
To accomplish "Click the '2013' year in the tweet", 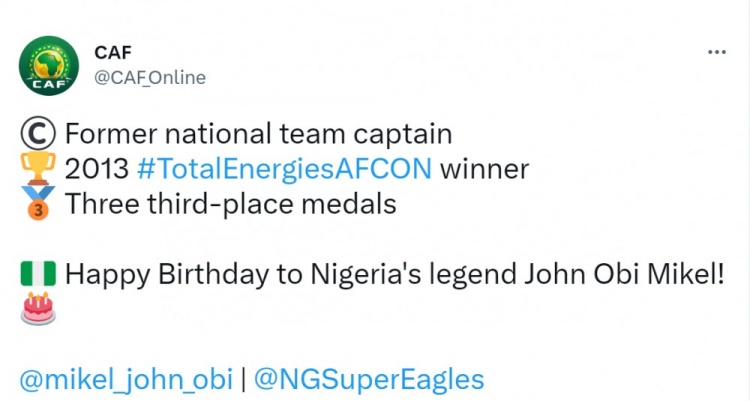I will point(97,169).
